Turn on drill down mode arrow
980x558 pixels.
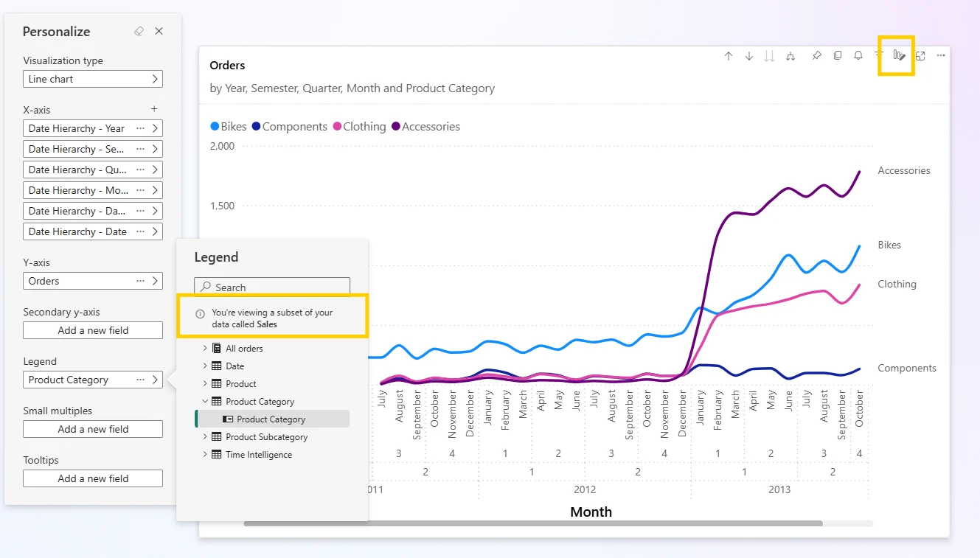pos(749,56)
